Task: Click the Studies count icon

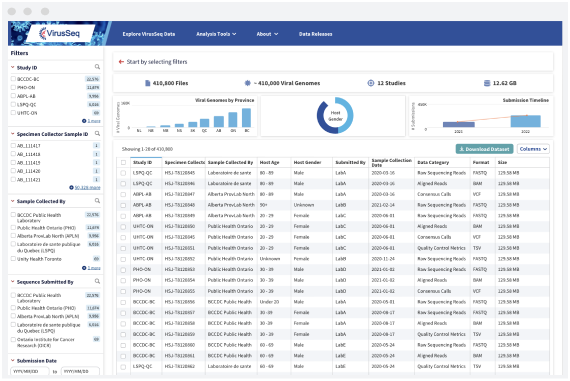Action: [370, 83]
